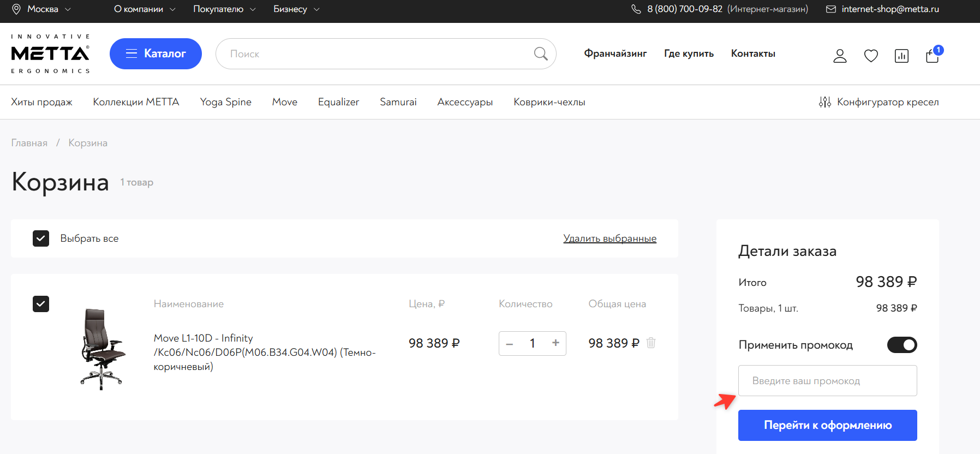Open the Франчайзинг link
Viewport: 980px width, 454px height.
(x=616, y=53)
